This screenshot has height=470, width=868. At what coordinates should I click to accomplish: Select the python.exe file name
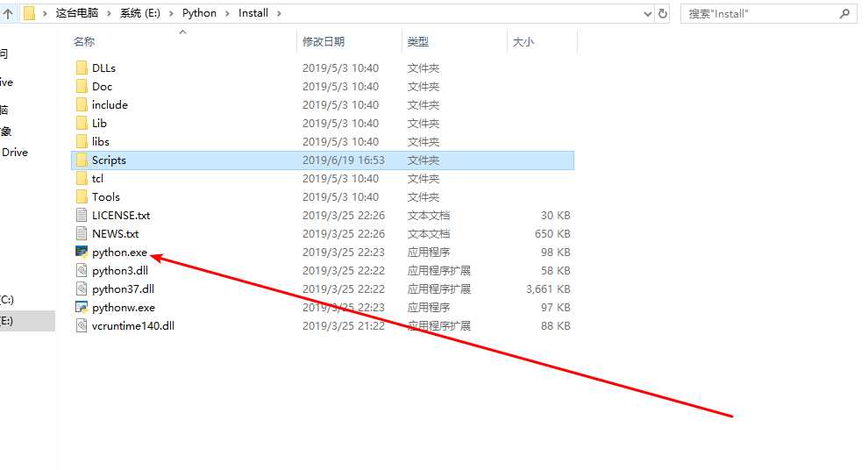(119, 252)
